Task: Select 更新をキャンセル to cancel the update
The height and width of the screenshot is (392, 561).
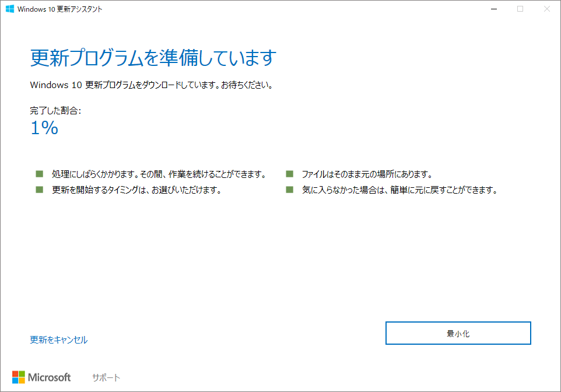Action: pyautogui.click(x=58, y=339)
